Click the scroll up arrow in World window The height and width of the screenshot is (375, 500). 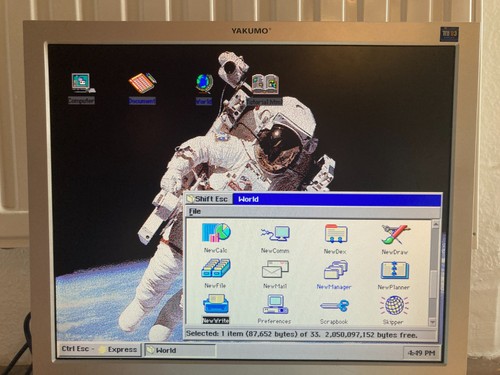tap(435, 225)
